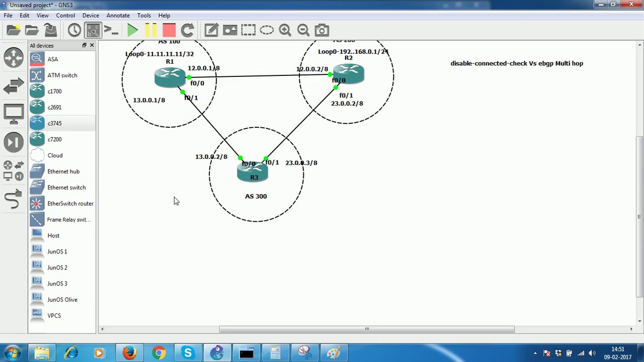Stop all devices with red square
Image resolution: width=644 pixels, height=362 pixels.
coord(169,30)
